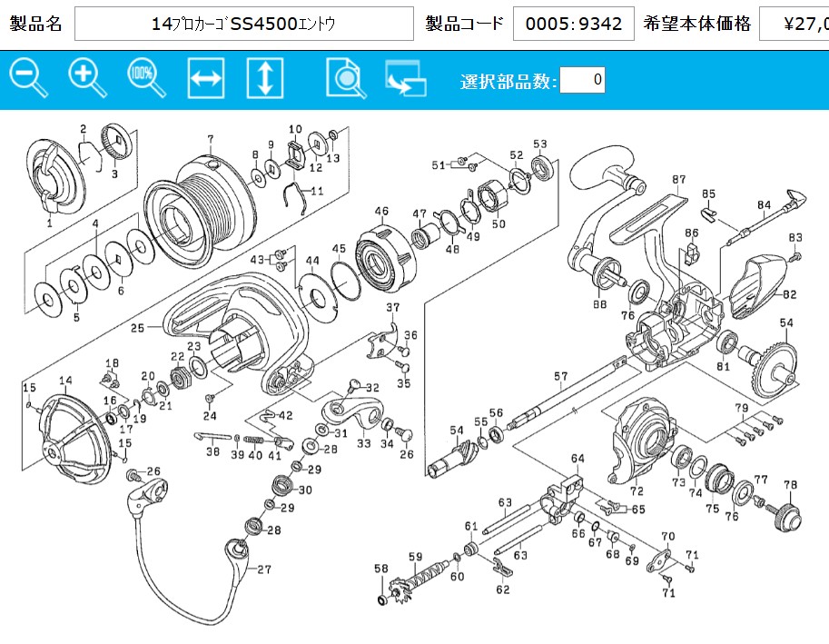Select part number 73 bearing label
Image resolution: width=829 pixels, height=644 pixels.
pos(678,482)
